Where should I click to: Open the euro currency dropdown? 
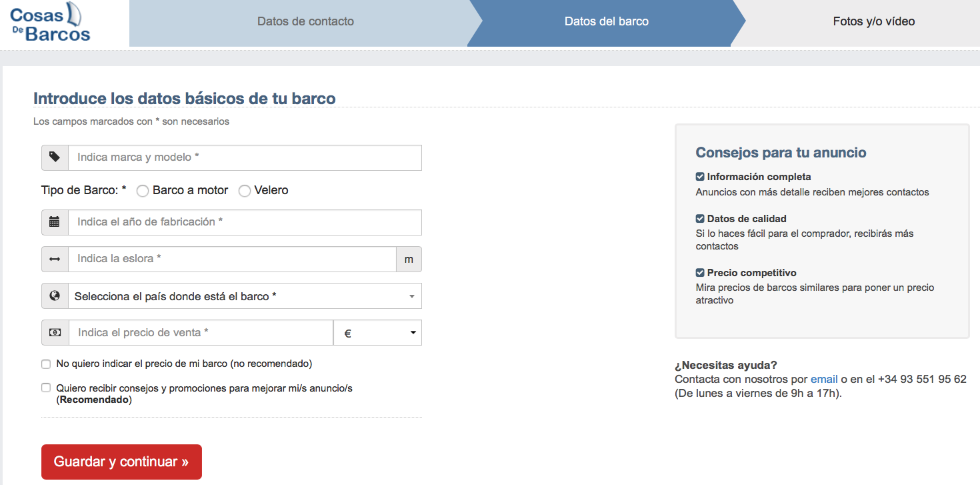(377, 332)
